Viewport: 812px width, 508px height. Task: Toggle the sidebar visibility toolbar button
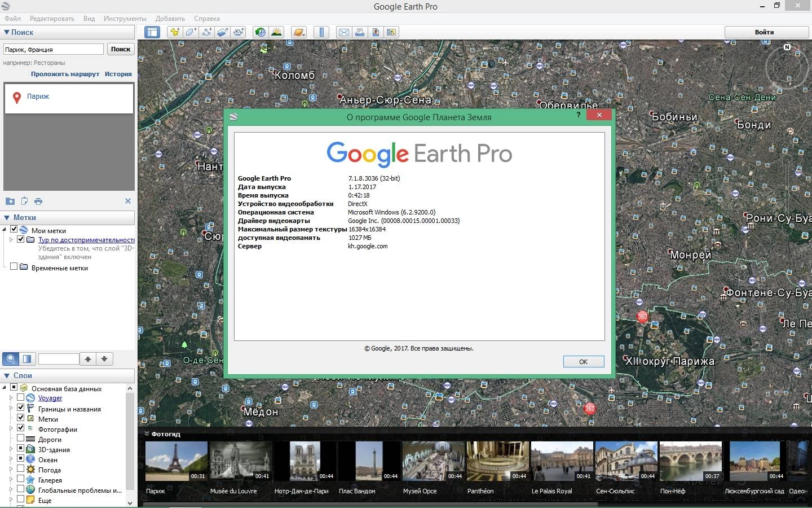152,32
